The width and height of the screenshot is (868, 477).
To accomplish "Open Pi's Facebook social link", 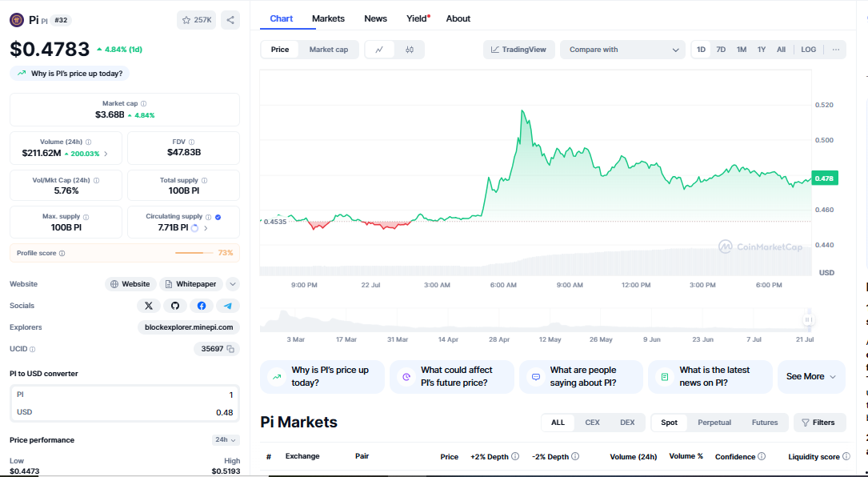I will [202, 306].
